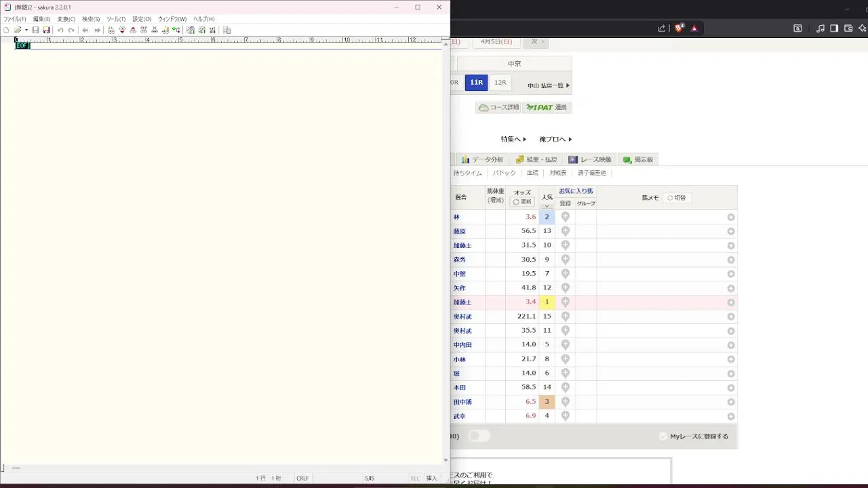Open the レース映像 tab
868x488 pixels.
click(590, 160)
